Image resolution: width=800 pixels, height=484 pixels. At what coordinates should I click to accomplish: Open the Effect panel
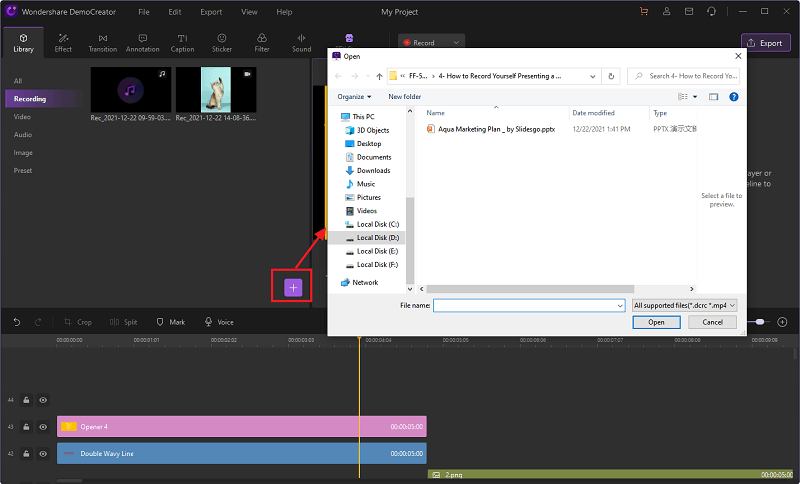63,43
